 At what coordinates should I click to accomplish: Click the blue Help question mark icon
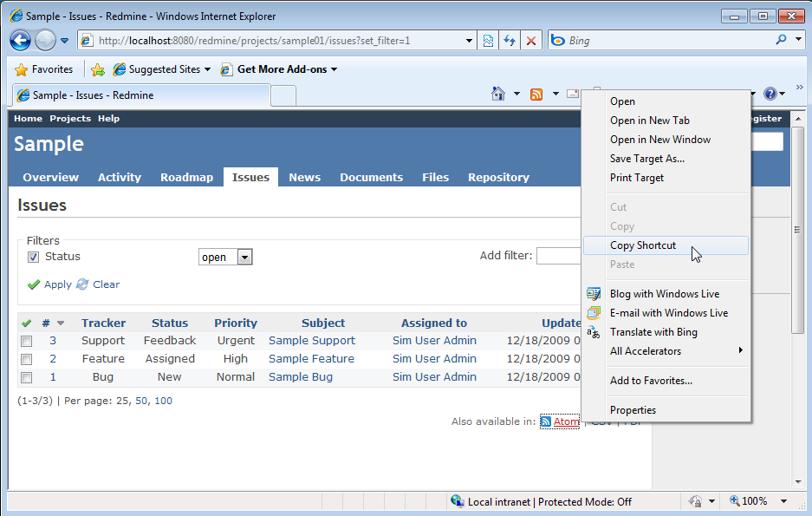coord(770,94)
